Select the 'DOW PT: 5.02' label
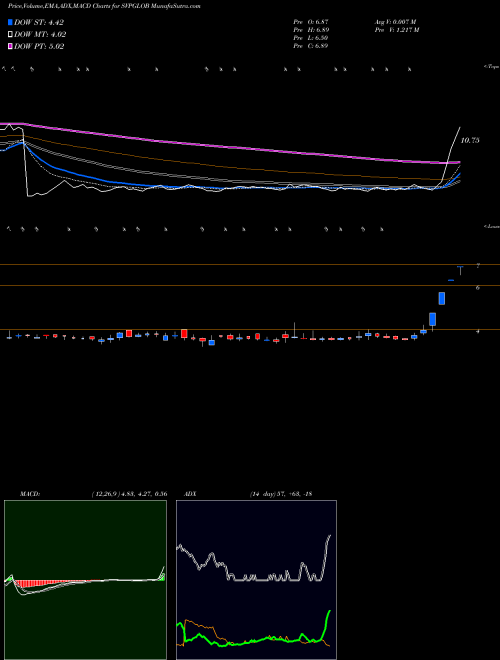The image size is (500, 660). 39,46
